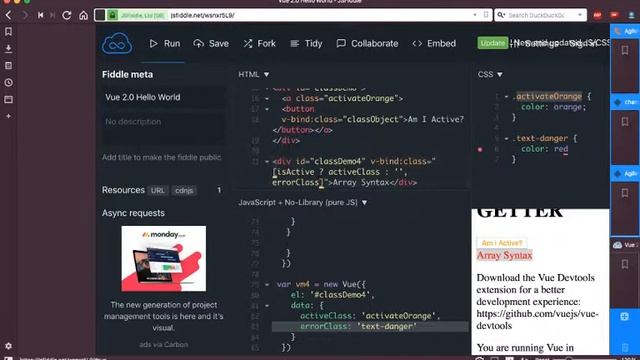Open JavaScript + No-Library framework dropdown
The height and width of the screenshot is (360, 640).
[303, 202]
